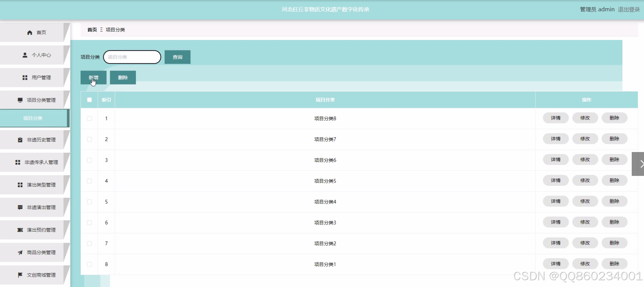The height and width of the screenshot is (287, 644).
Task: Click the paper plane icon beside 商品分类管理
Action: pos(20,253)
